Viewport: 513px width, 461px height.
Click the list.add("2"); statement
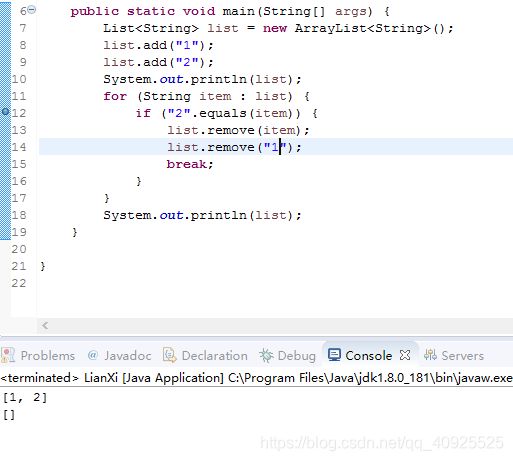(x=158, y=62)
